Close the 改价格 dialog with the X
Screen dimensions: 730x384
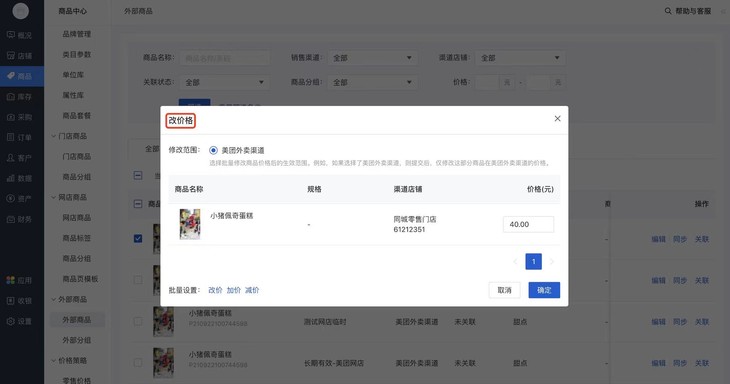click(x=557, y=119)
